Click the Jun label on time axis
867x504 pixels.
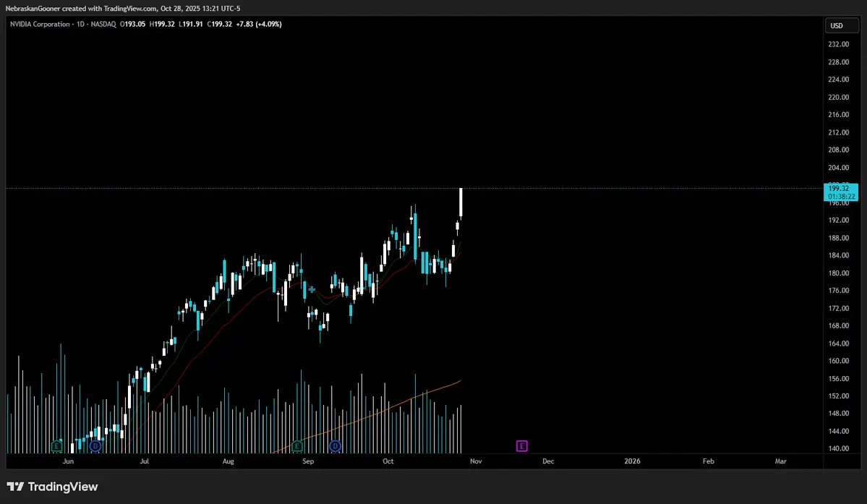click(x=68, y=461)
